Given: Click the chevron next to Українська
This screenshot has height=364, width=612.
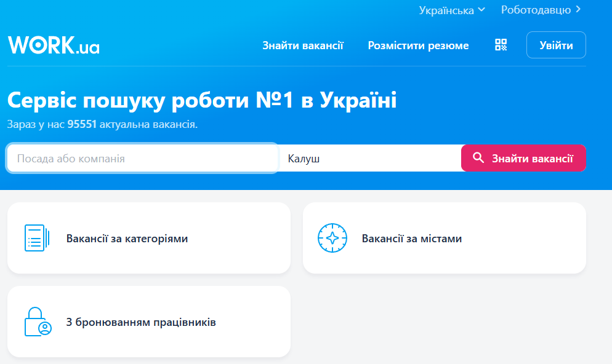Looking at the screenshot, I should (x=481, y=9).
